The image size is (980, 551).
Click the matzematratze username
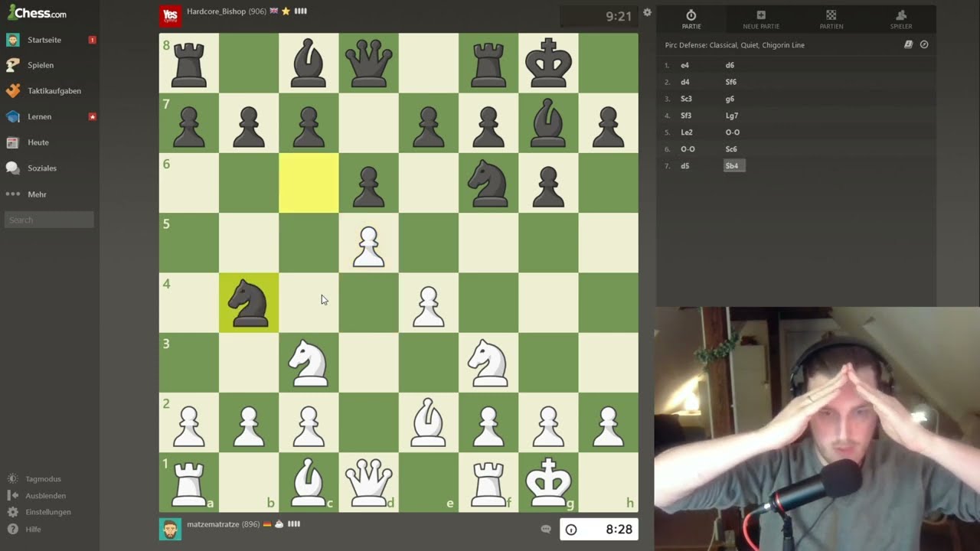[x=214, y=524]
